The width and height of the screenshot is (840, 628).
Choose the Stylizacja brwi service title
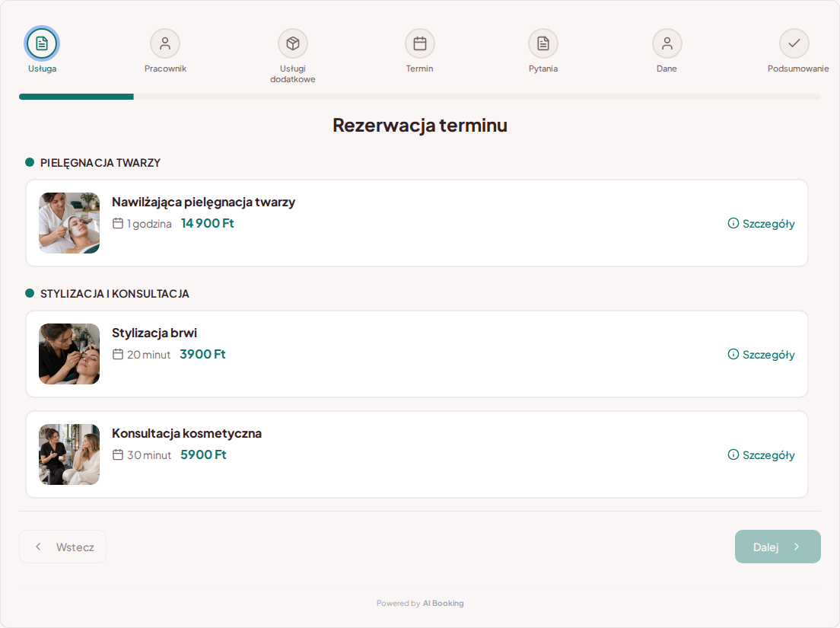[x=154, y=333]
